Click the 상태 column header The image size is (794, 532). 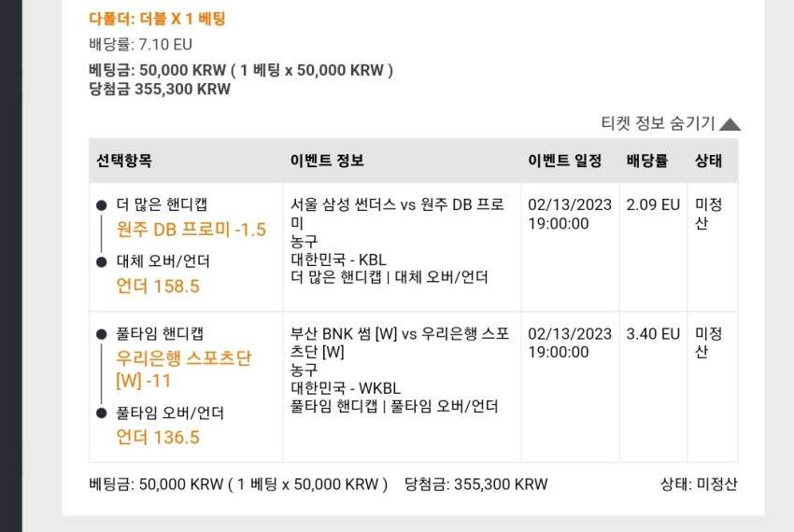708,161
